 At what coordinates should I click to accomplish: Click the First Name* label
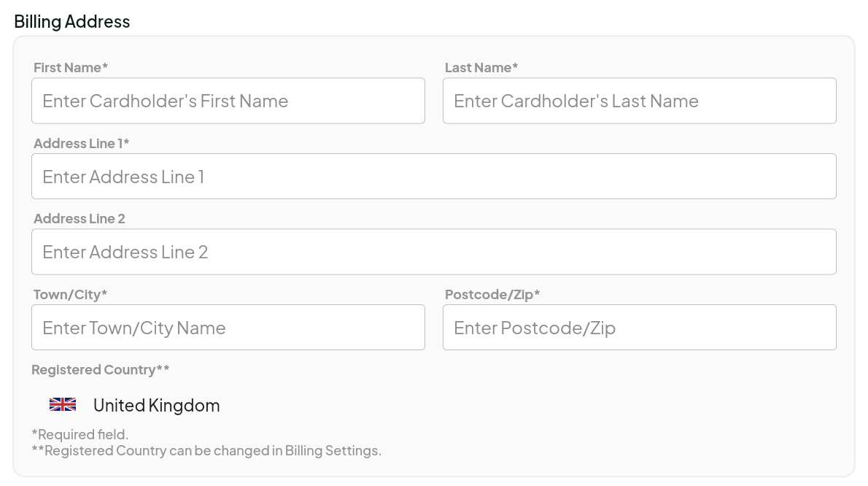(x=70, y=68)
